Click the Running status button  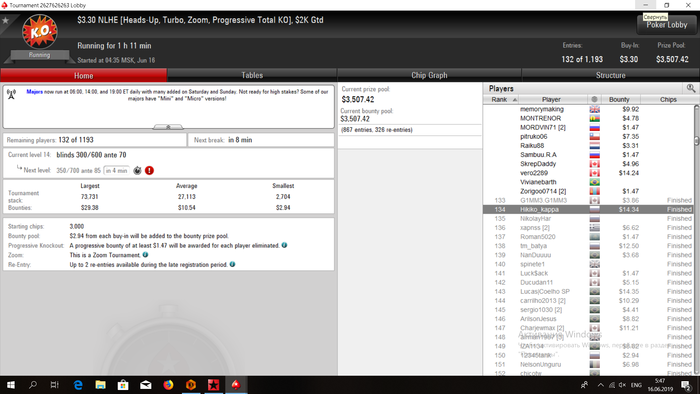click(x=39, y=55)
